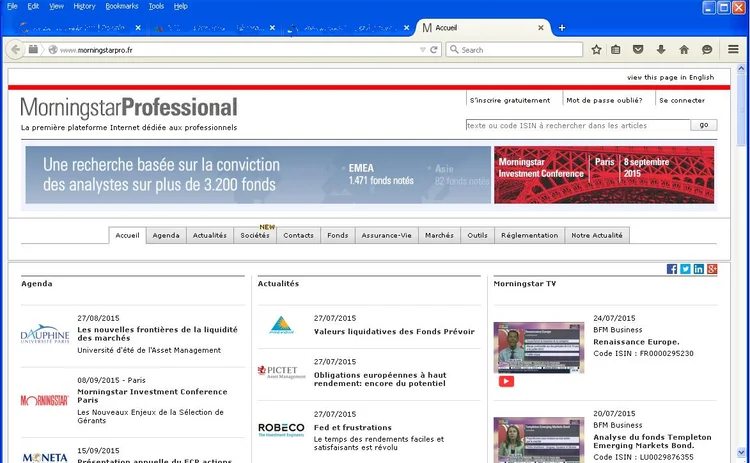Go to the browser home icon
Screen dimensions: 750x463
[x=684, y=49]
